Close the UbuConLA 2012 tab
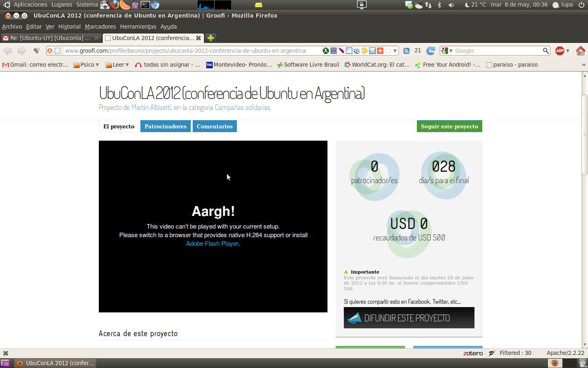The image size is (588, 368). [x=198, y=38]
